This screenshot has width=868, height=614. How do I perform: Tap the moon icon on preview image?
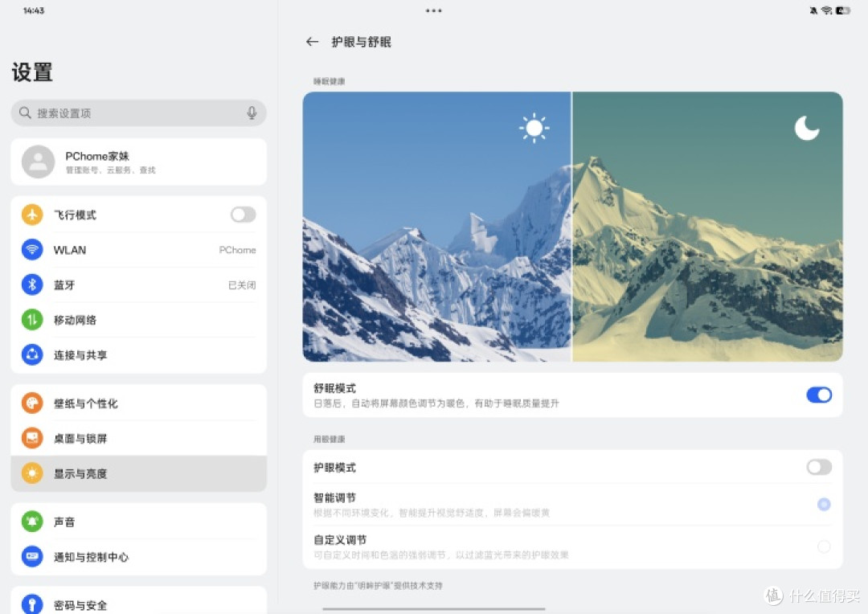807,128
